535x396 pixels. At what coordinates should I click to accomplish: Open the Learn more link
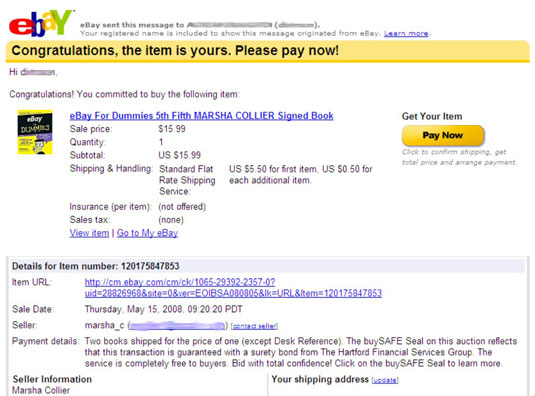click(406, 33)
